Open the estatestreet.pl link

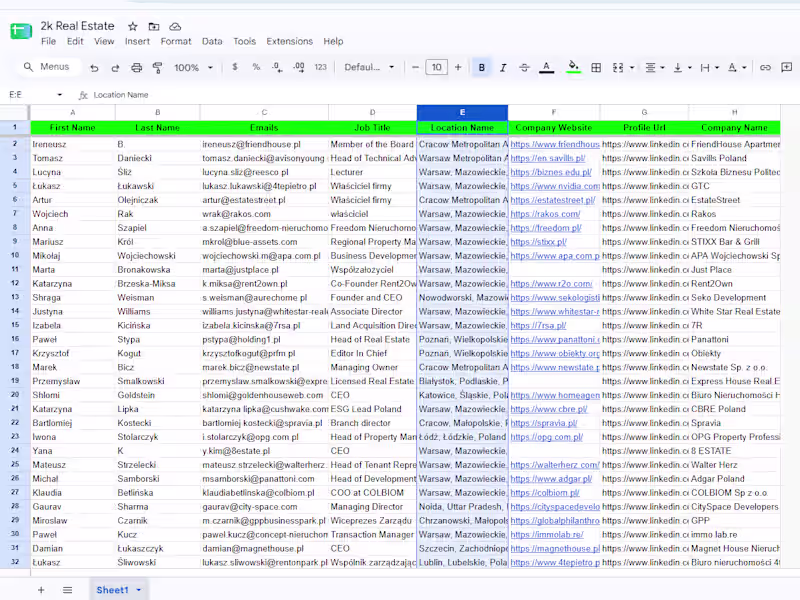(x=553, y=200)
